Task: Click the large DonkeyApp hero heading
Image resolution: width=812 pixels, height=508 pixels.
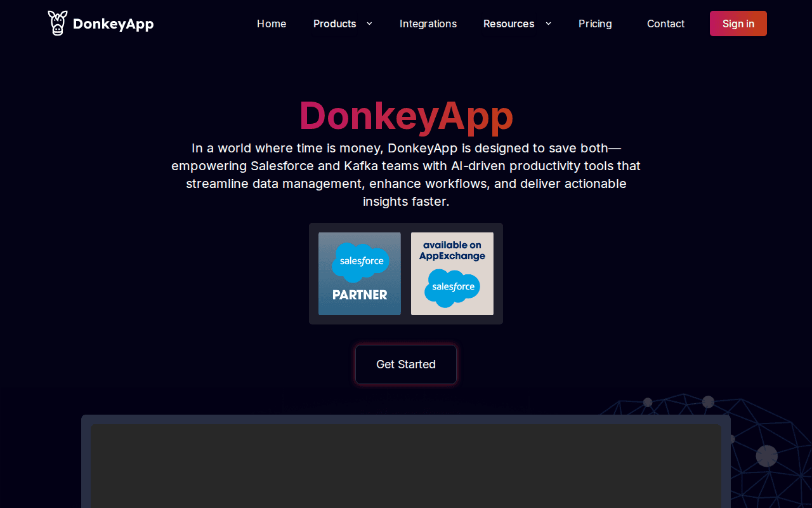Action: 406,116
